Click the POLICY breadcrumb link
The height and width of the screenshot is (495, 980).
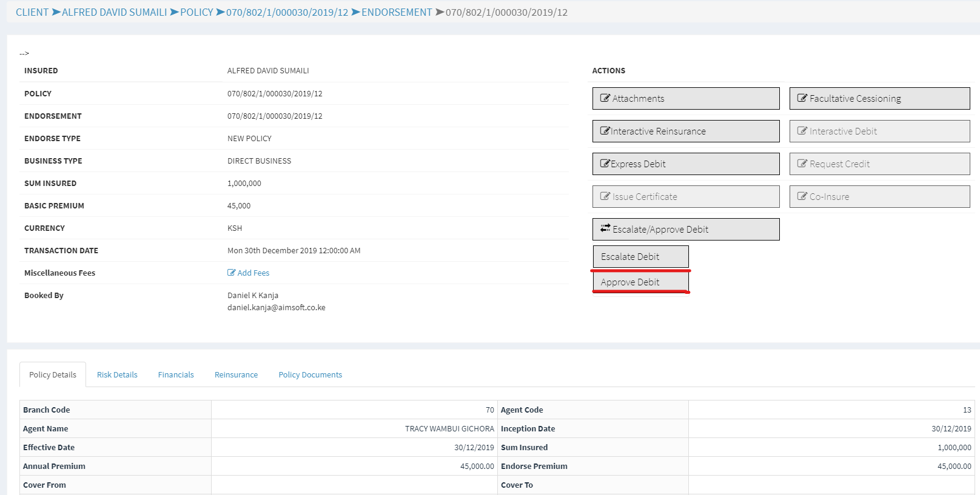pyautogui.click(x=196, y=12)
